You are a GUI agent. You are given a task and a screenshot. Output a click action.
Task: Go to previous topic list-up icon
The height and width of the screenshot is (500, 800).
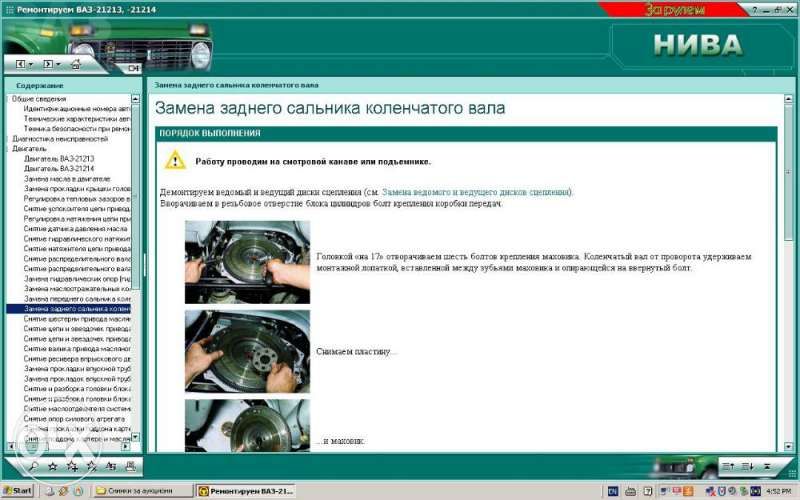(x=728, y=466)
